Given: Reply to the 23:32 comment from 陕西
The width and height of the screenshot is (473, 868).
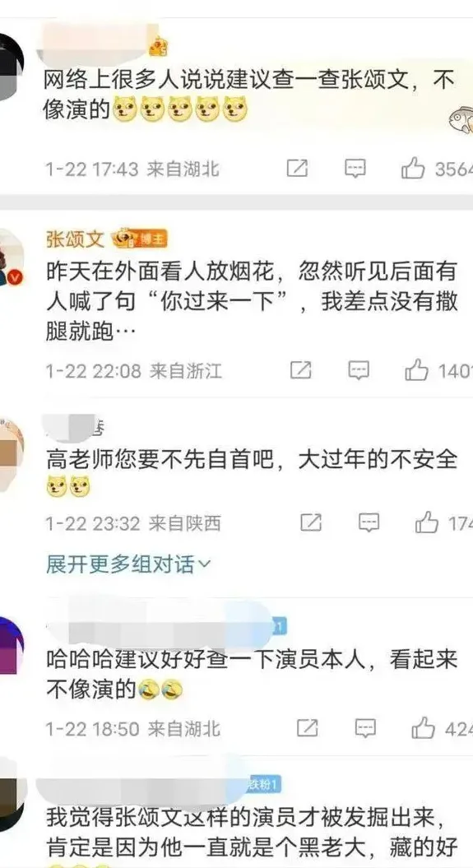Looking at the screenshot, I should (369, 522).
